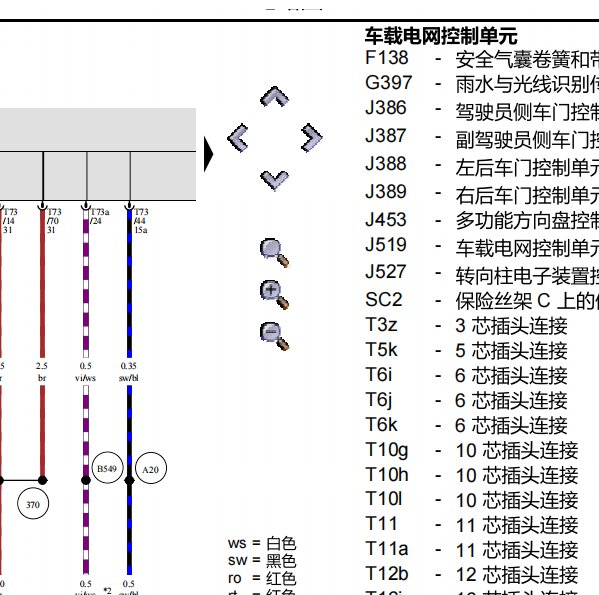Click the T6k connector entry
Screen dimensions: 599x595
point(466,425)
